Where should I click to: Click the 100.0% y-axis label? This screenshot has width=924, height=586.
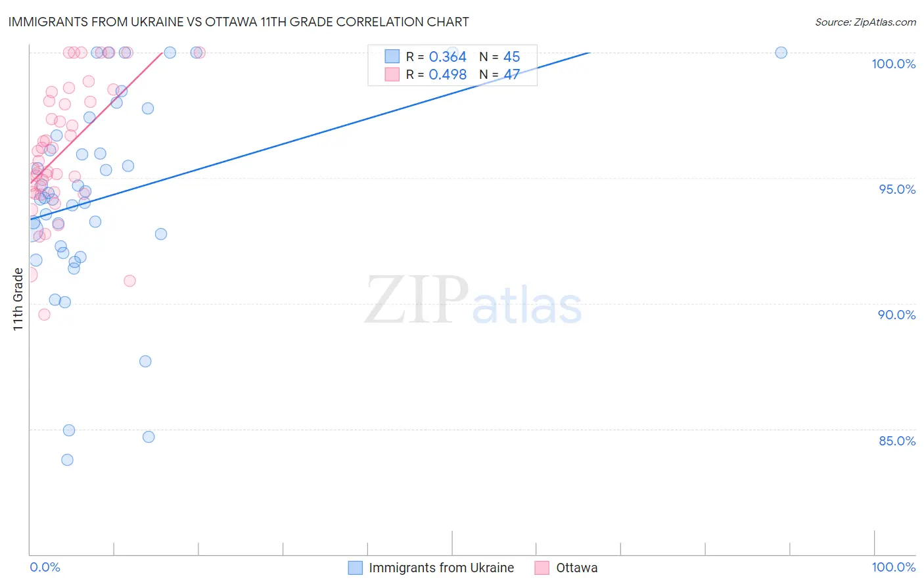click(894, 64)
